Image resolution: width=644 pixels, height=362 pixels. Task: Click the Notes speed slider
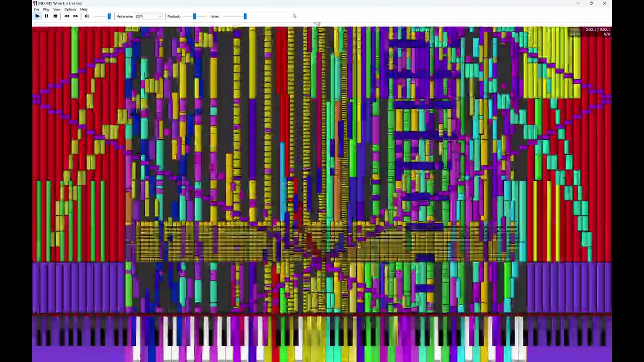(x=235, y=16)
